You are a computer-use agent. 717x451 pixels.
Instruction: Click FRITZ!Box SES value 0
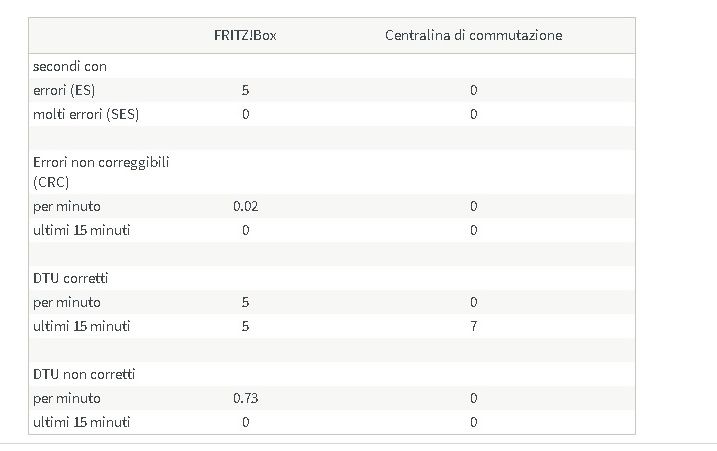tap(246, 114)
